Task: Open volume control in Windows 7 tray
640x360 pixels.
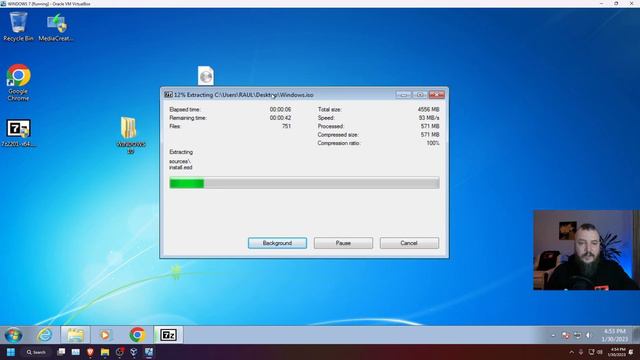Action: point(589,336)
